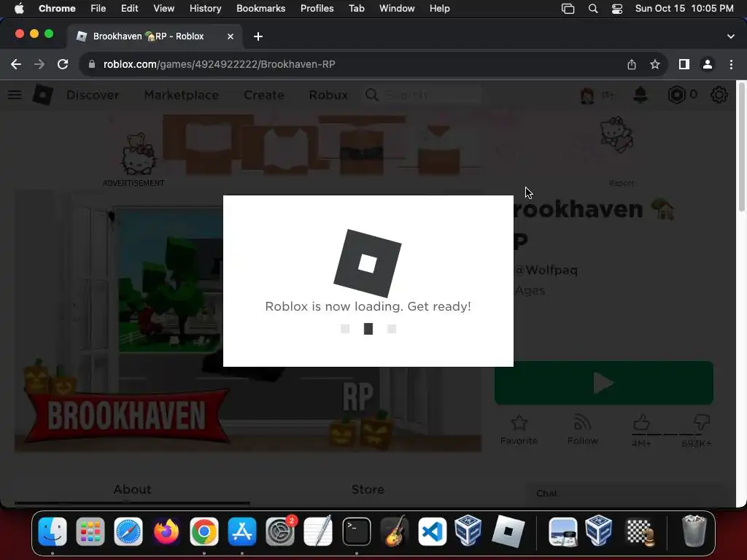
Task: Open the Roblox app in the Dock
Action: click(x=508, y=532)
